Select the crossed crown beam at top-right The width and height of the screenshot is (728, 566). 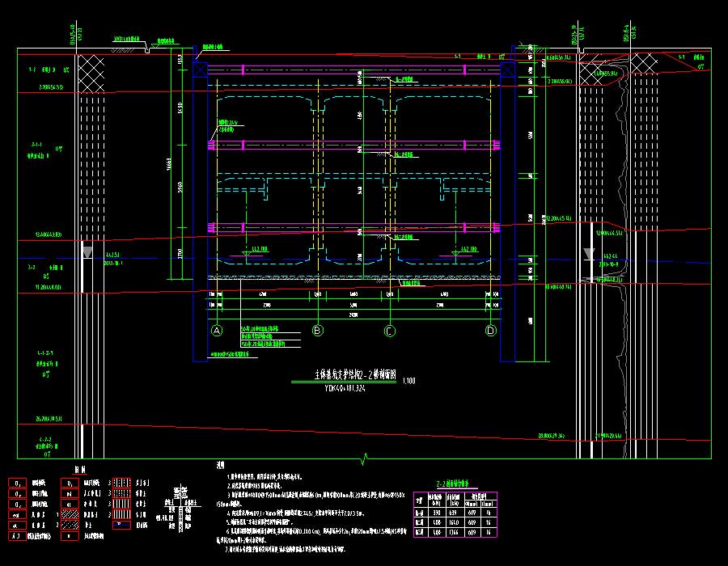(x=507, y=70)
